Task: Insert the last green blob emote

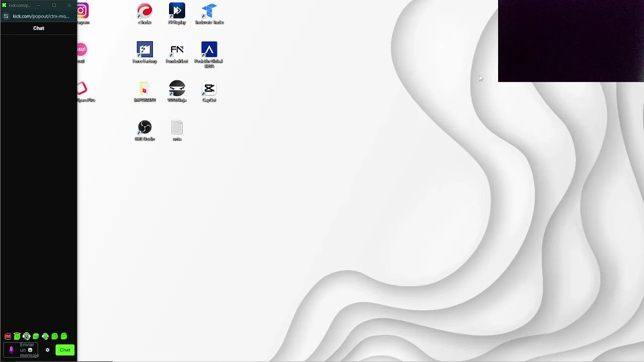Action: pos(64,336)
